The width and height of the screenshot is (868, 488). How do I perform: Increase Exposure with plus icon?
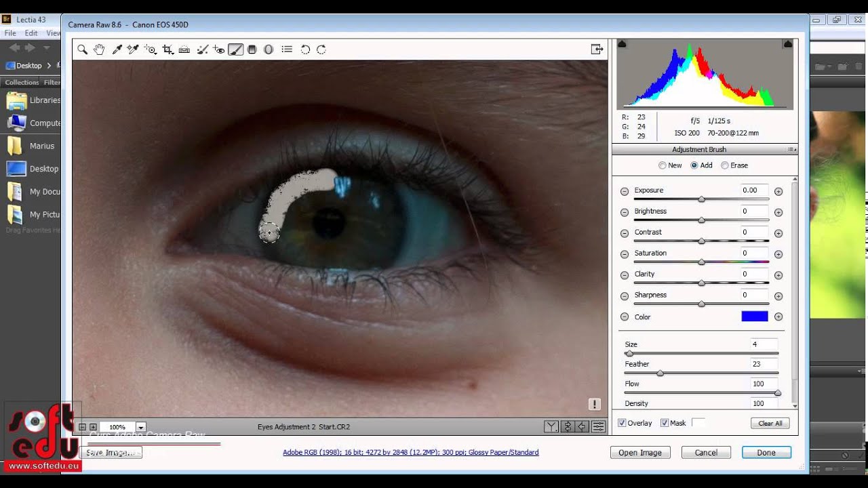pos(778,192)
